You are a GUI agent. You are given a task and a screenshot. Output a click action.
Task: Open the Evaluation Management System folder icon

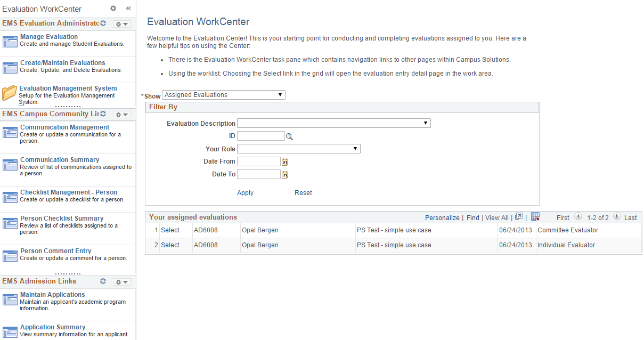[x=8, y=94]
